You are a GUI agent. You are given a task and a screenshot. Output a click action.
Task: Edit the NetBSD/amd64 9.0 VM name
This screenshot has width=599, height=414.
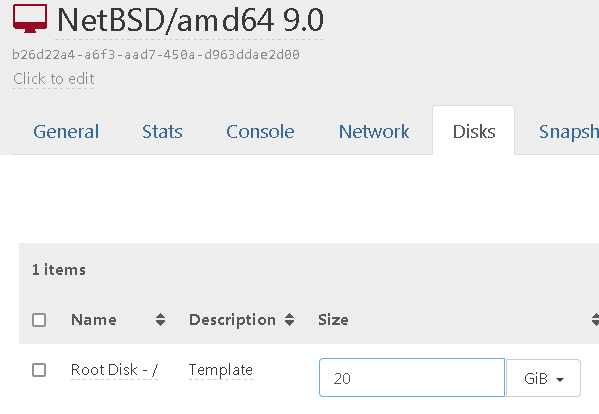coord(190,20)
